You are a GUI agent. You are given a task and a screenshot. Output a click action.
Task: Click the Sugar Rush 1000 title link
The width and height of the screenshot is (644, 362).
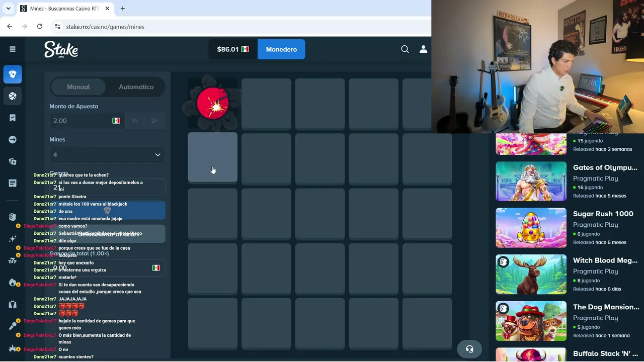[x=603, y=214]
